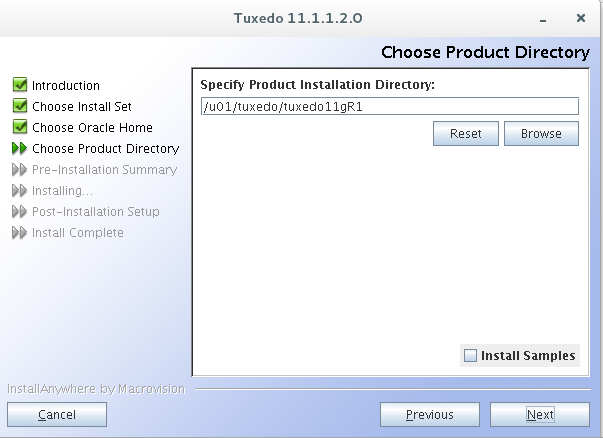
Task: Click the checkmark icon beside Choose Oracle Home
Action: [19, 128]
